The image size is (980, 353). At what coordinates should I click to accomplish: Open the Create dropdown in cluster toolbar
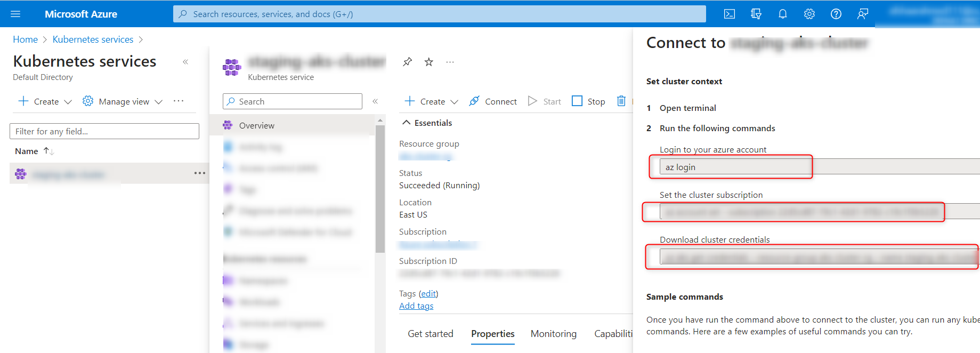click(432, 101)
